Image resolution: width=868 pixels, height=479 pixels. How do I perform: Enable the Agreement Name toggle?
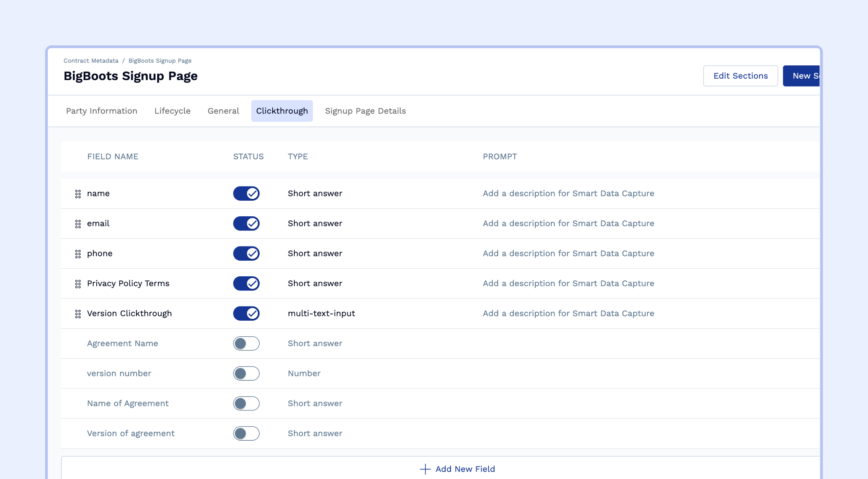click(246, 343)
